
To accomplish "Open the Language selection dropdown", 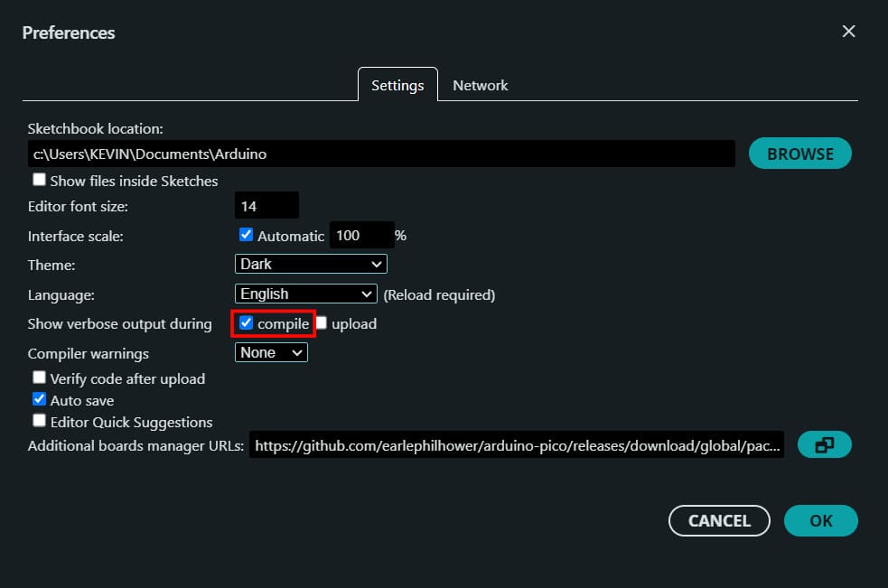I will tap(305, 293).
